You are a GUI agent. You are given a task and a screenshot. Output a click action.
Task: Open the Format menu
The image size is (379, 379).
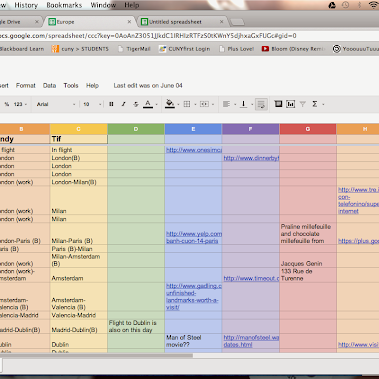(x=25, y=86)
